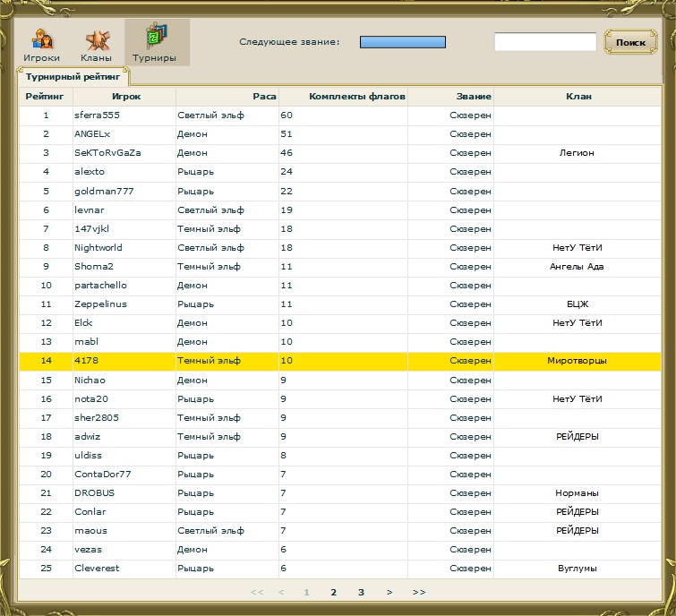
Task: Click flag count 8 for uldiss
Action: [x=283, y=455]
